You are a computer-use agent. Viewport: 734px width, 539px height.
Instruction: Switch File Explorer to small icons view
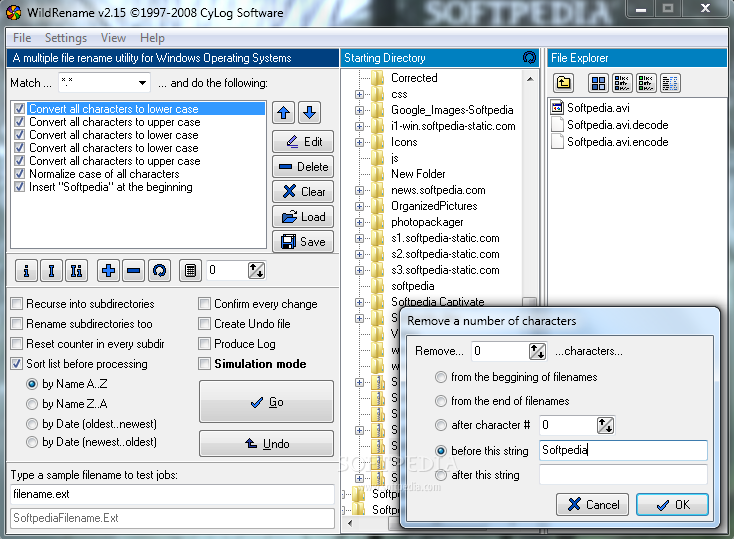point(622,83)
